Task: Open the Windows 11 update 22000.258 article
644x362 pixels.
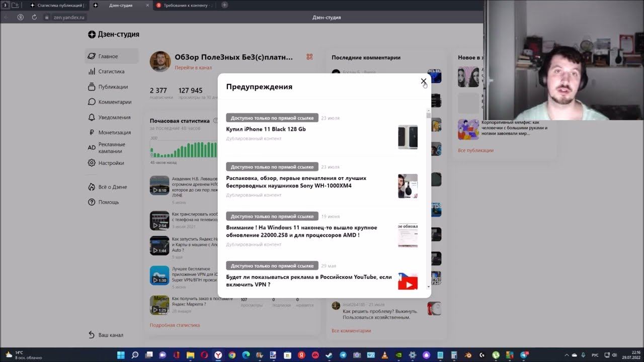Action: coord(302,231)
